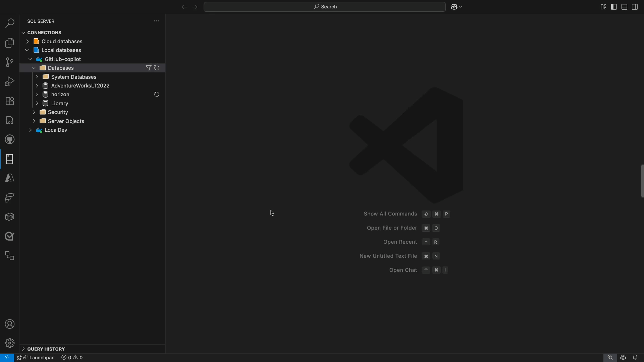This screenshot has width=644, height=362.
Task: Open the checkmark testing icon in activity bar
Action: [x=10, y=236]
